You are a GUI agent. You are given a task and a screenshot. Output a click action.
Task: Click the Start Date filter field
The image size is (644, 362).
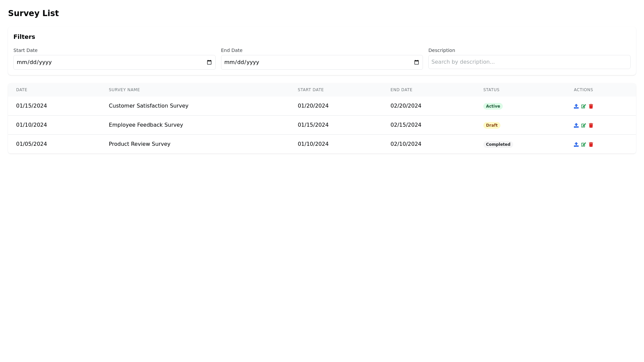[101, 62]
